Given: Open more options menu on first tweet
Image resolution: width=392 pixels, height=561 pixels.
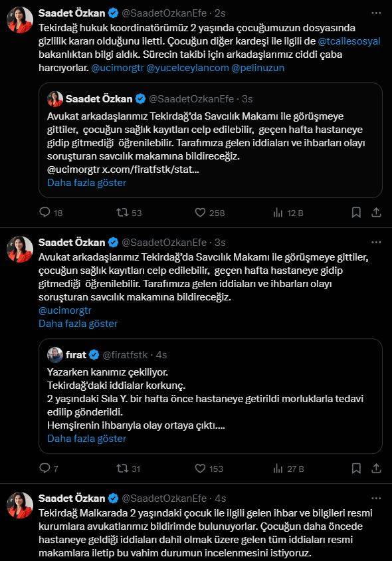Looking at the screenshot, I should tap(376, 13).
